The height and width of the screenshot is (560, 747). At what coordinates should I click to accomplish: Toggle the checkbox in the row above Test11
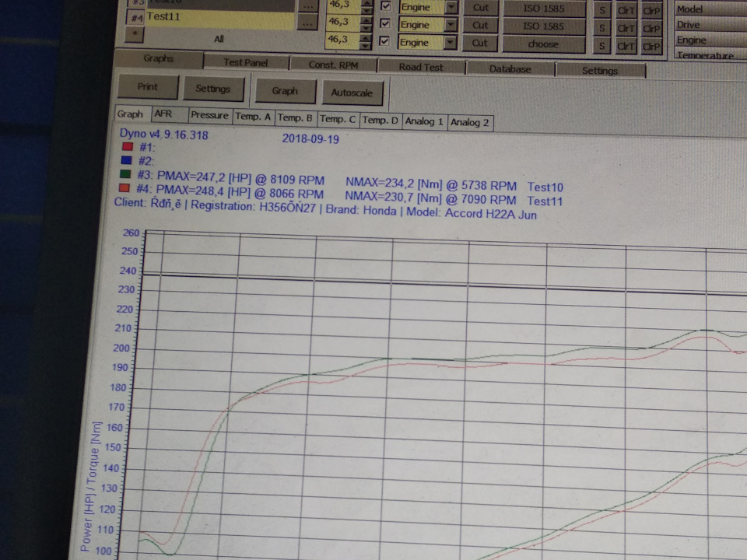click(386, 6)
